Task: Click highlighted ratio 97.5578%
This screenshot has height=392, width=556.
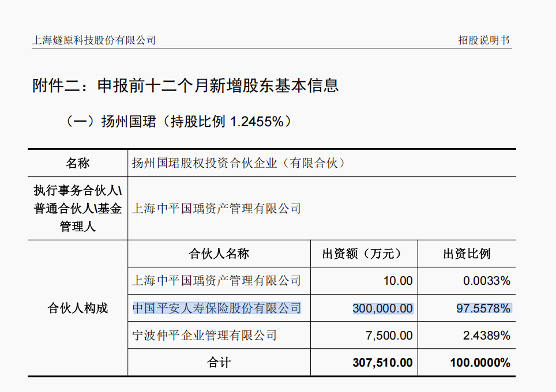Action: pyautogui.click(x=483, y=308)
